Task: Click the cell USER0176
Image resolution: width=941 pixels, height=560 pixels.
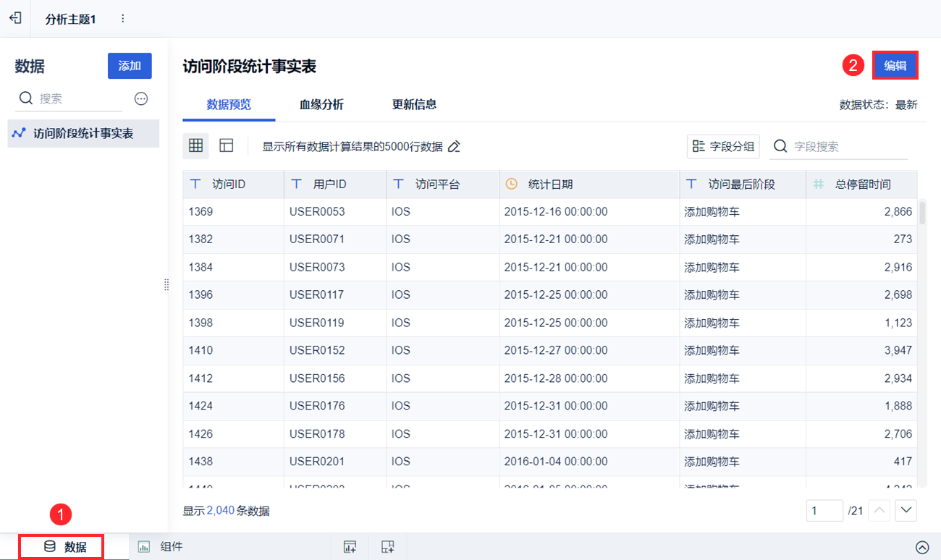Action: (335, 406)
